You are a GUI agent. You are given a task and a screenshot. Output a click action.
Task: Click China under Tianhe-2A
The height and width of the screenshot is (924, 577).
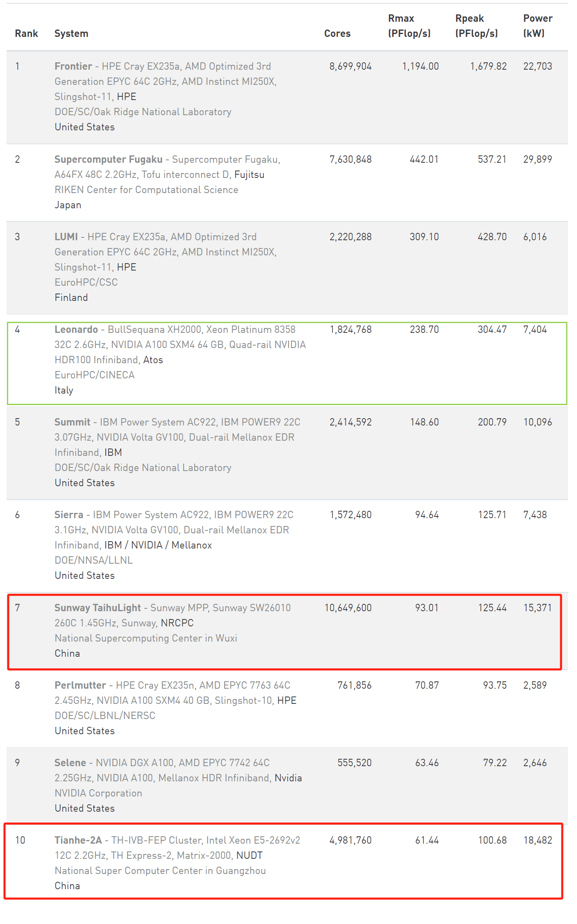[x=67, y=885]
